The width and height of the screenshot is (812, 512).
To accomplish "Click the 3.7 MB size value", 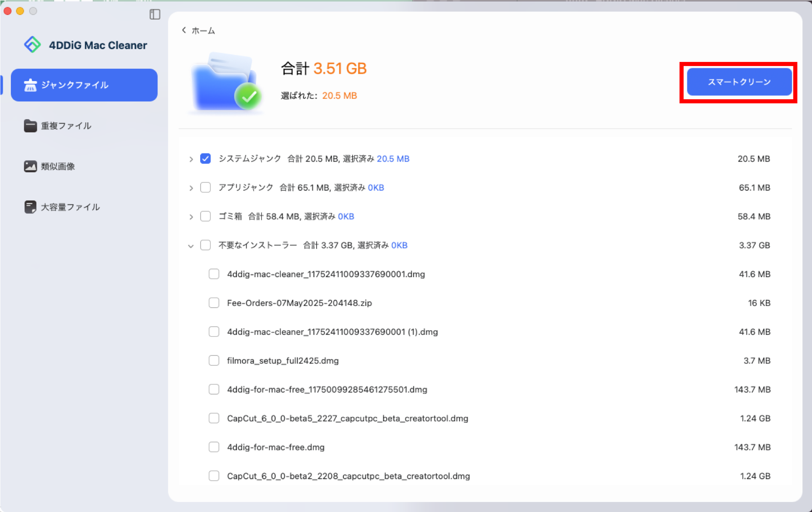I will (757, 360).
